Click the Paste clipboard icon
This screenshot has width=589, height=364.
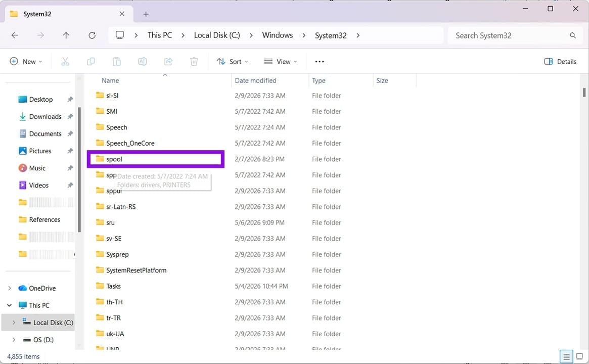click(x=117, y=62)
